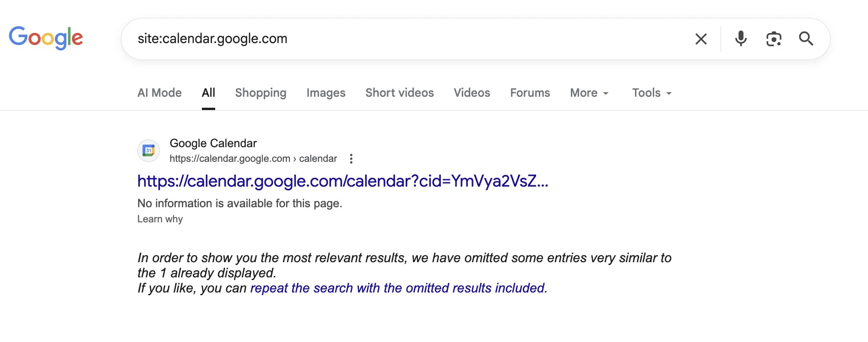Clear the search box text

(701, 39)
